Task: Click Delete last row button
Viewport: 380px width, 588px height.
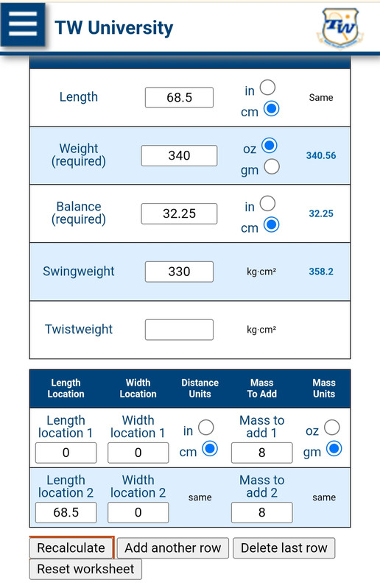Action: pyautogui.click(x=284, y=548)
